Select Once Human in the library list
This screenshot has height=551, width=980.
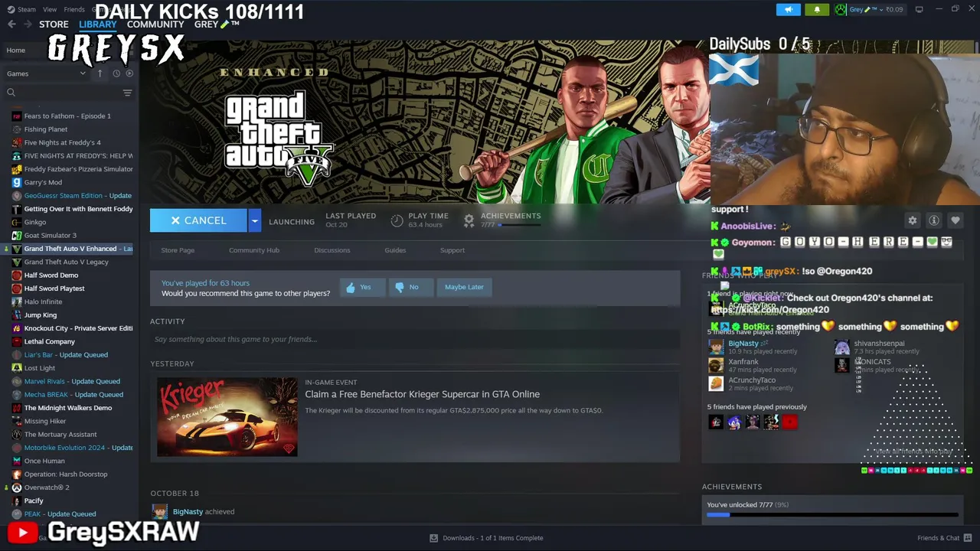(x=44, y=461)
